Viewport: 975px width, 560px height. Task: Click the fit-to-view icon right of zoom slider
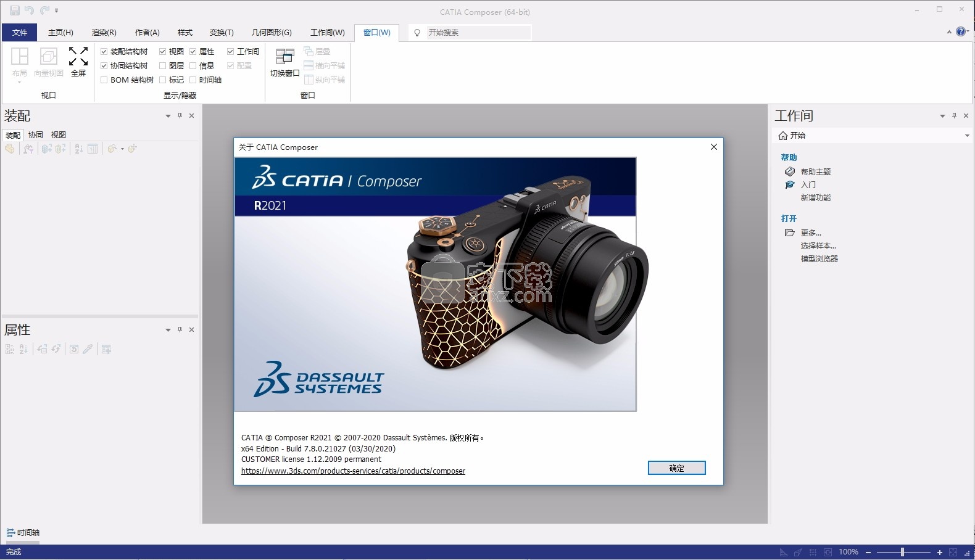coord(953,553)
